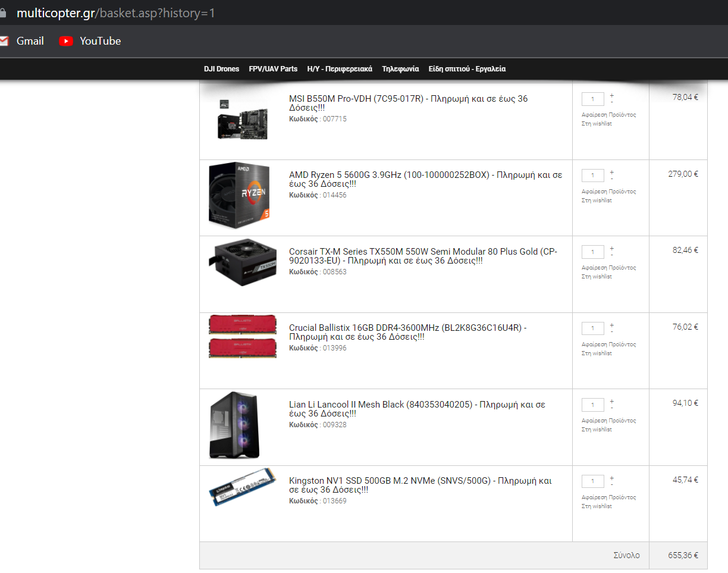The height and width of the screenshot is (573, 728).
Task: Decrease MSI B550M quantity with minus sign
Action: coord(611,102)
